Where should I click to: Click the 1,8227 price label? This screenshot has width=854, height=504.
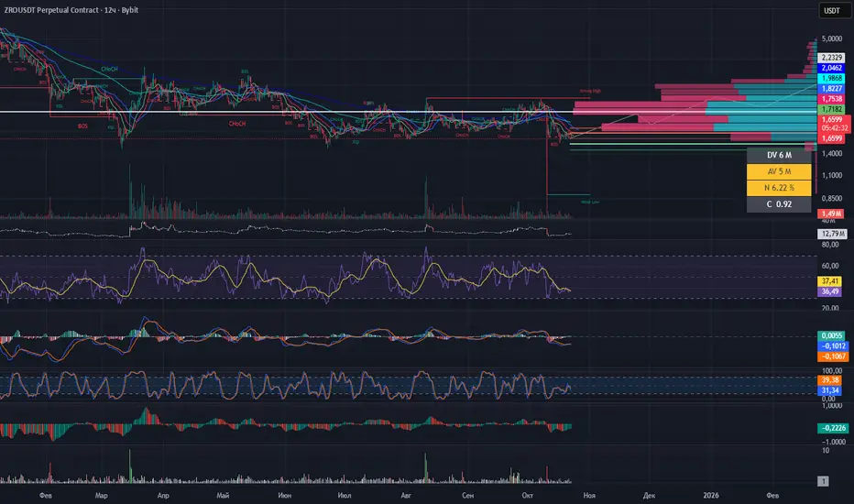[832, 89]
